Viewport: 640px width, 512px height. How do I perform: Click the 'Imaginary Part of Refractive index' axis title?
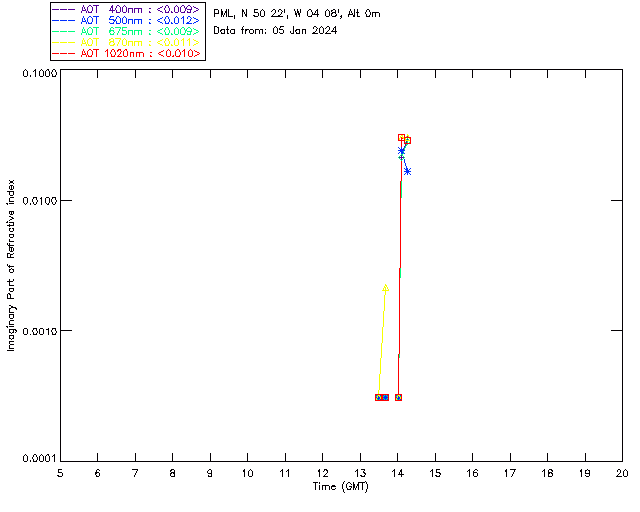(11, 265)
